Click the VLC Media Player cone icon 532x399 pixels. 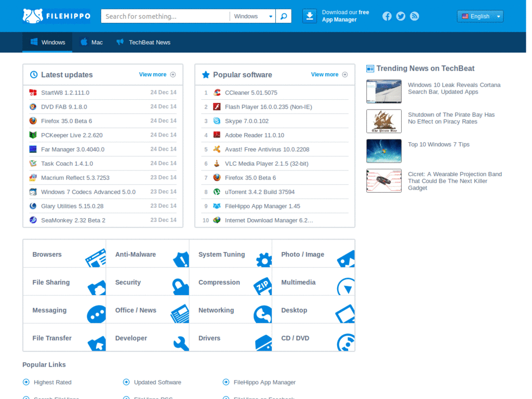(217, 164)
